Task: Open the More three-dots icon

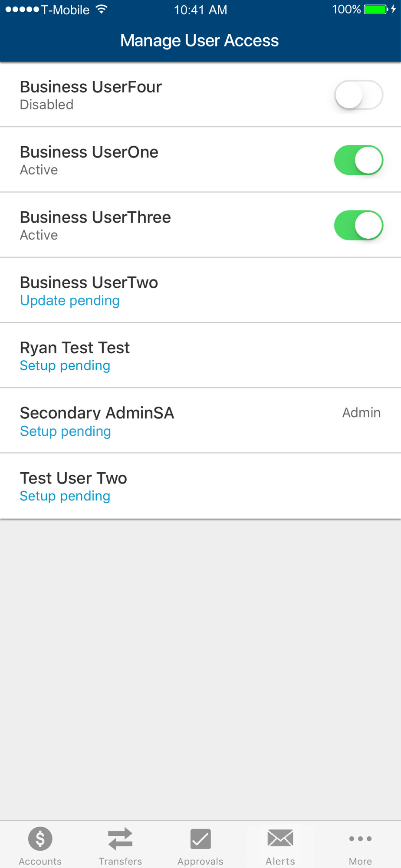Action: tap(360, 838)
